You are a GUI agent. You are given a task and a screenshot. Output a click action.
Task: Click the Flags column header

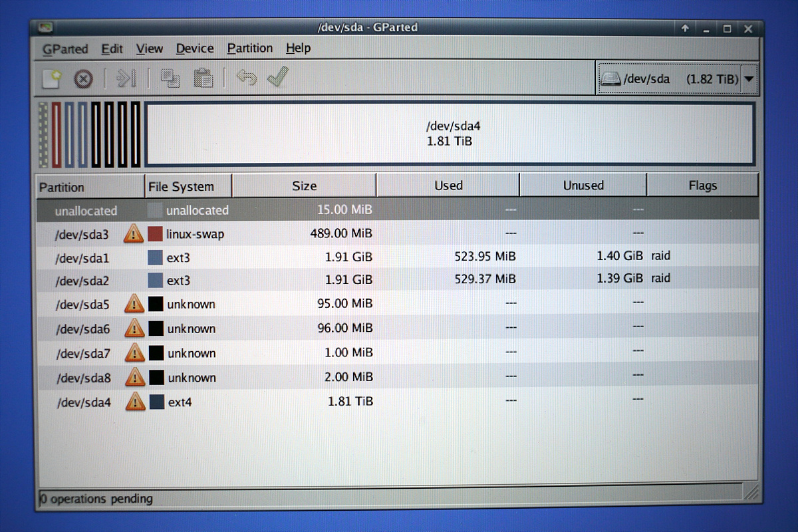702,186
